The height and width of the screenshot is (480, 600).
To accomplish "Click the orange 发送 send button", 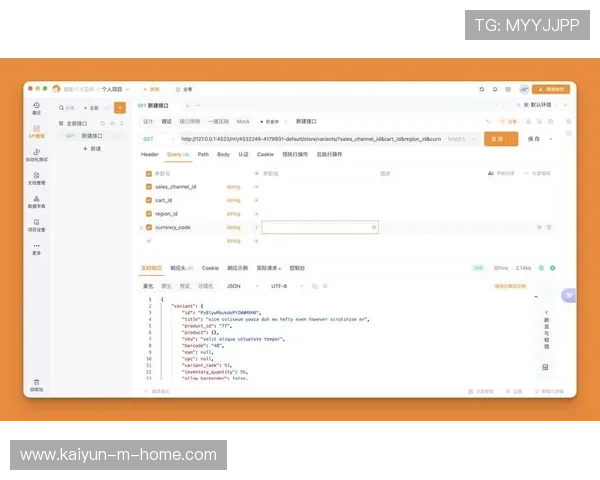I will pyautogui.click(x=494, y=139).
